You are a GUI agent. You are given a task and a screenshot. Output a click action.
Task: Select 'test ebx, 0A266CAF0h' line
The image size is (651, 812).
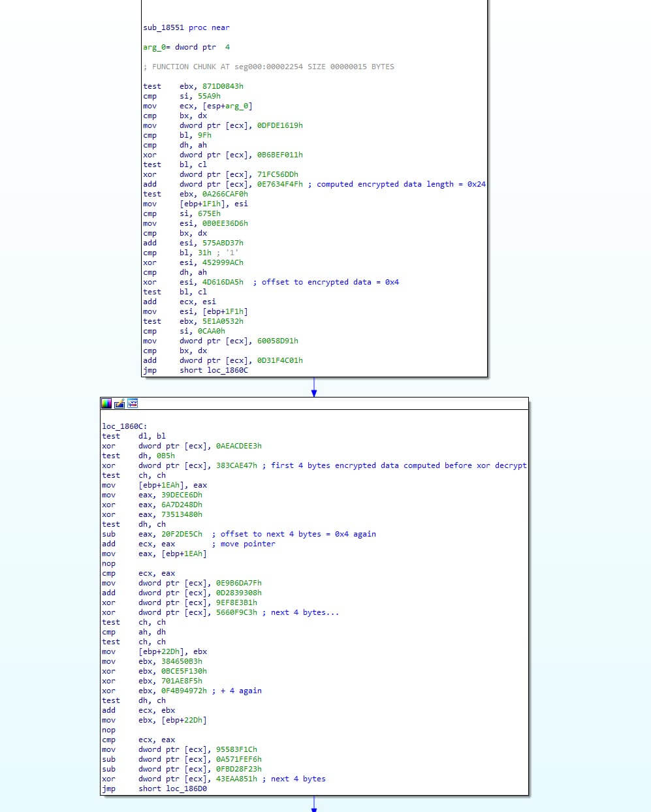(195, 194)
